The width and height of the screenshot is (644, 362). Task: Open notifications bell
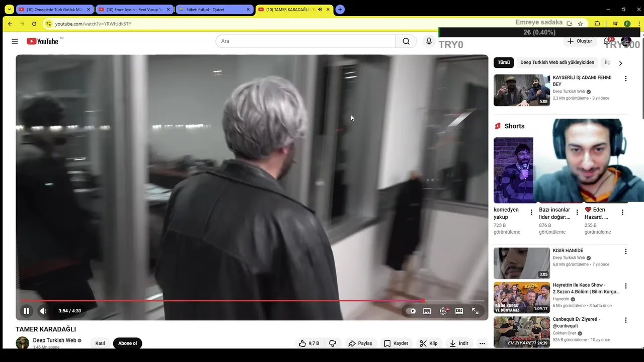click(607, 41)
